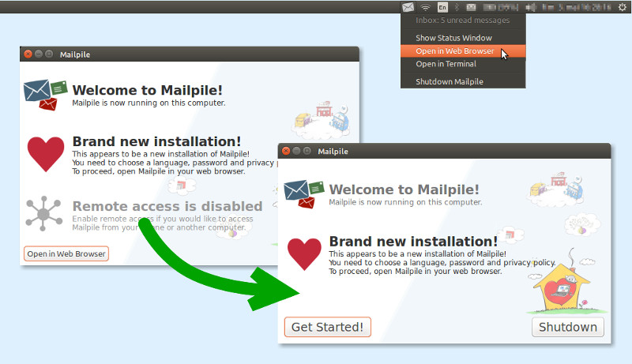The image size is (632, 364).
Task: Click the clock date and time display
Action: (577, 7)
